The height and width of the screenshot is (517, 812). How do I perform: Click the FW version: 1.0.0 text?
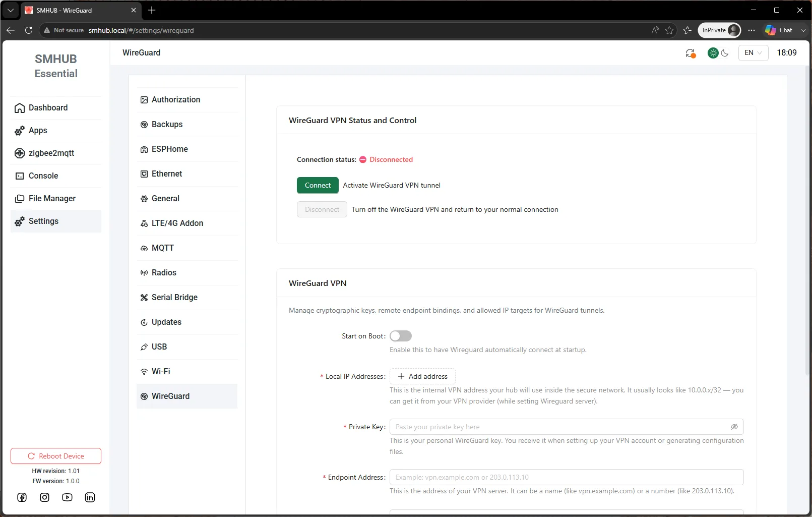56,481
